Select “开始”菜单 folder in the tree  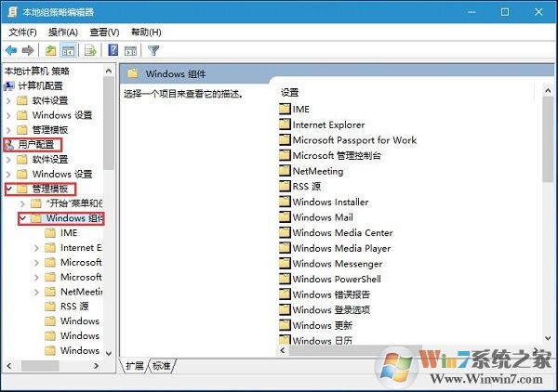pyautogui.click(x=67, y=203)
